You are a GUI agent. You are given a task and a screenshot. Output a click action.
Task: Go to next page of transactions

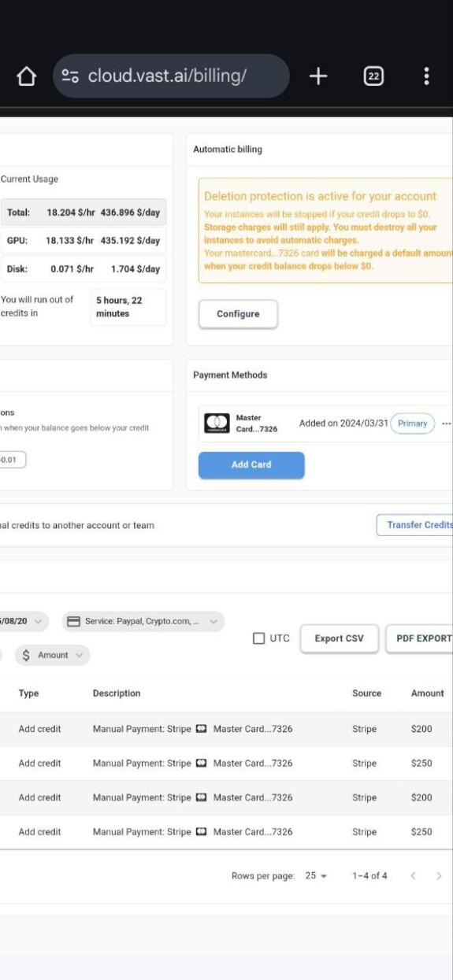(x=439, y=876)
